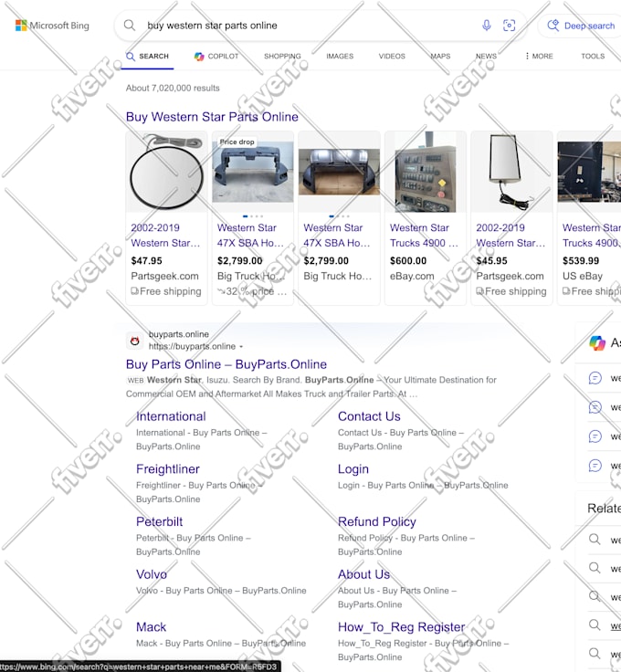
Task: Open the Peterbilt sitelink
Action: point(160,521)
